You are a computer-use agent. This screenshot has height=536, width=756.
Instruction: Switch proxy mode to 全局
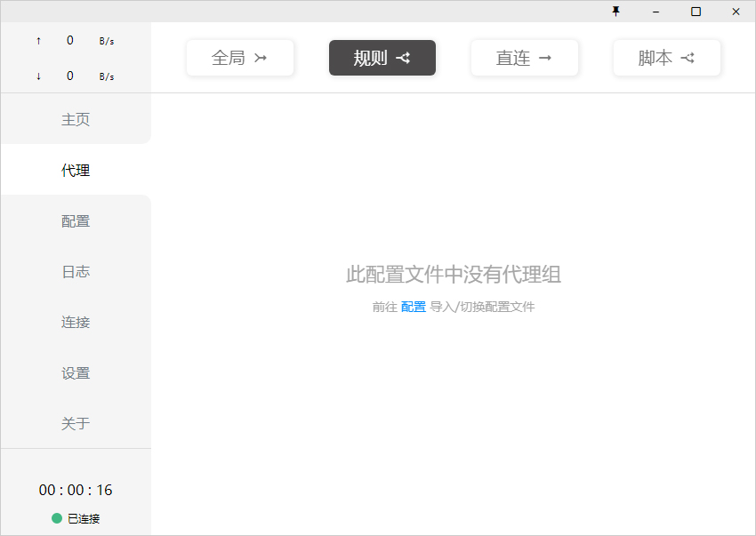[240, 57]
